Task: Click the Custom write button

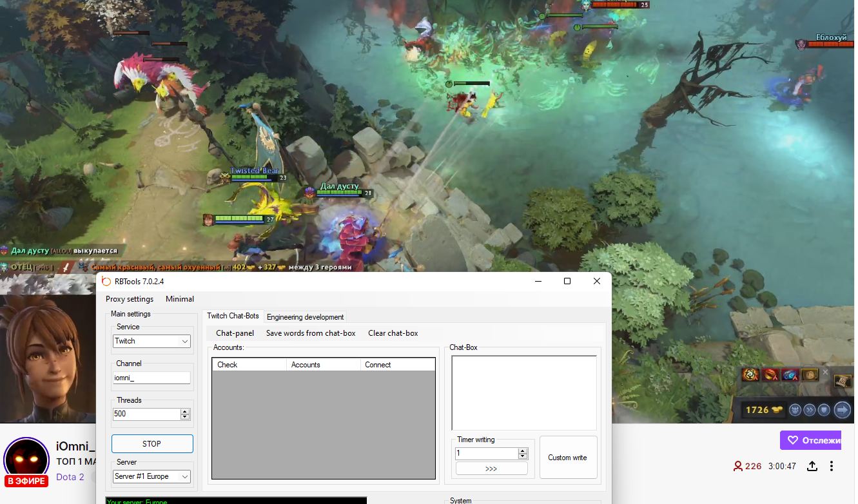Action: click(x=567, y=458)
